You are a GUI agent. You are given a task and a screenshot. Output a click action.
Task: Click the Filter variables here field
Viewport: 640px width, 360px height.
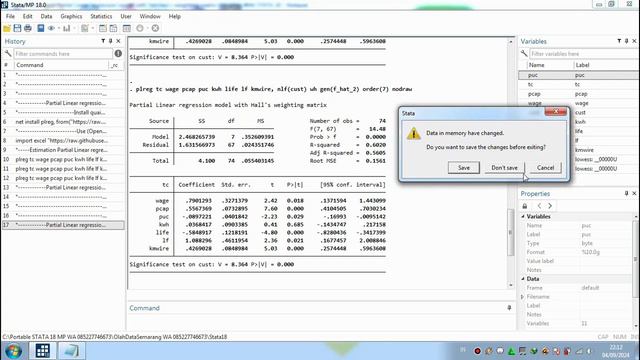(584, 53)
